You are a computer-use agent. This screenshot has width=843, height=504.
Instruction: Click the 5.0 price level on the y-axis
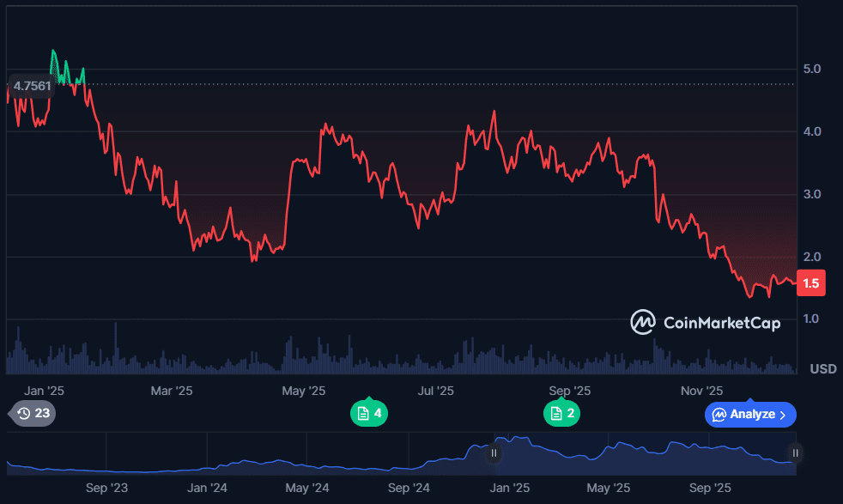(812, 69)
